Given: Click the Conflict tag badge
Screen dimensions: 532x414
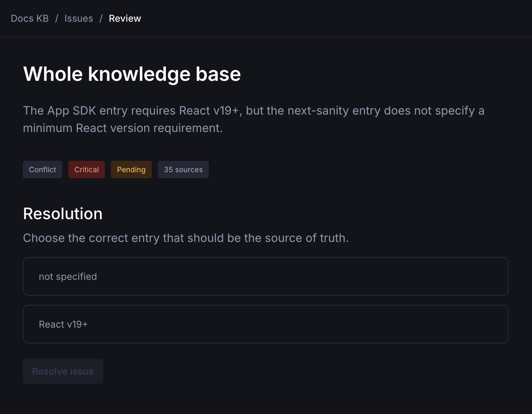Looking at the screenshot, I should (x=43, y=169).
